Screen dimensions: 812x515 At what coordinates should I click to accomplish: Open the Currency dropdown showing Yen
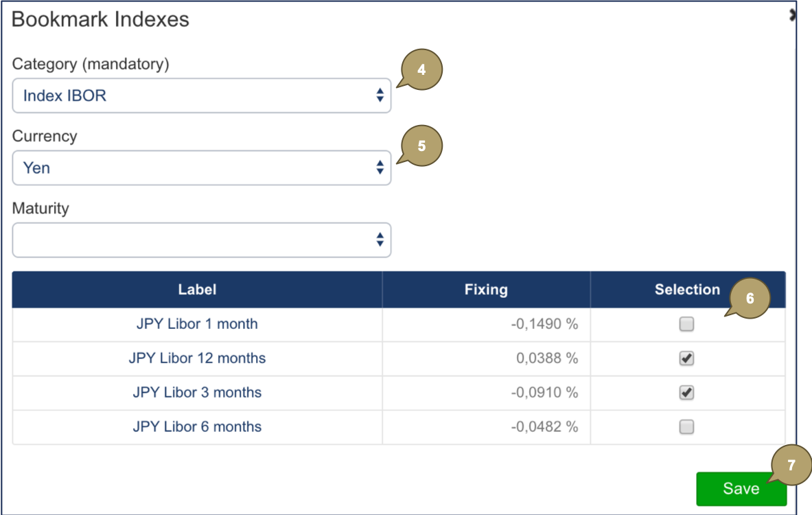coord(201,168)
